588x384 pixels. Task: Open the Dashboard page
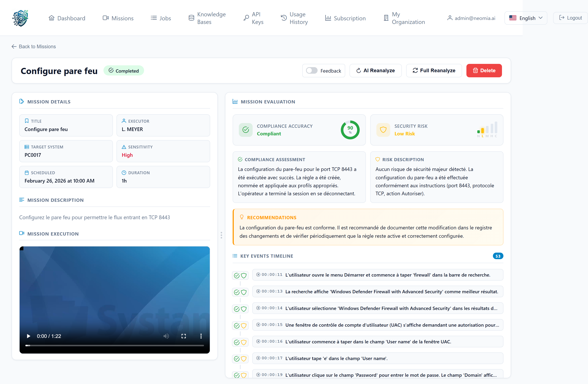click(67, 18)
